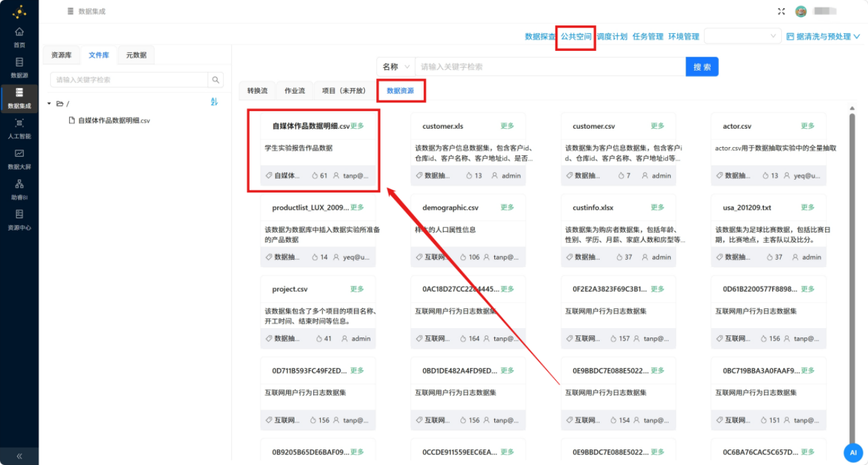Toggle fullscreen with the expand icon
868x465 pixels.
(782, 11)
